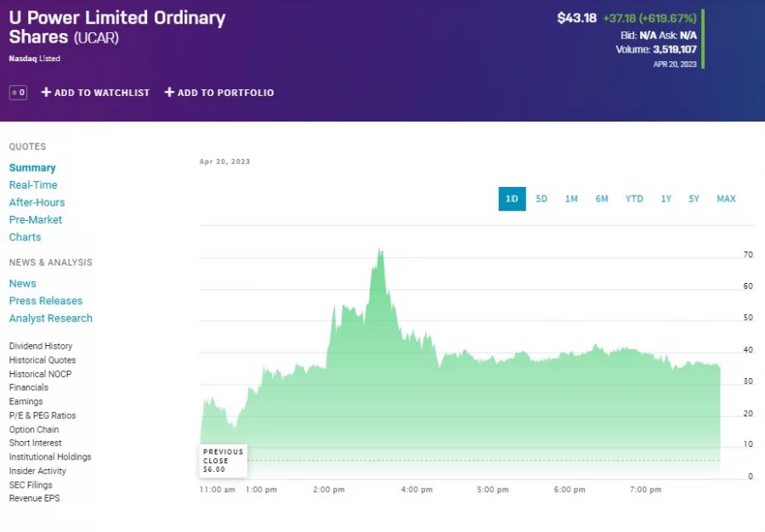Check the Option Chain
765x532 pixels.
pos(34,429)
